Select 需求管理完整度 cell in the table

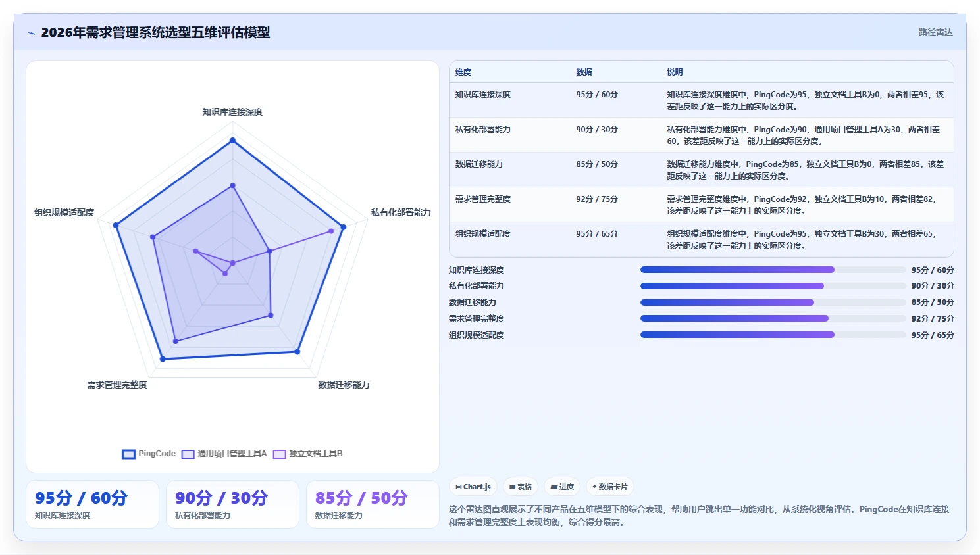tap(483, 199)
